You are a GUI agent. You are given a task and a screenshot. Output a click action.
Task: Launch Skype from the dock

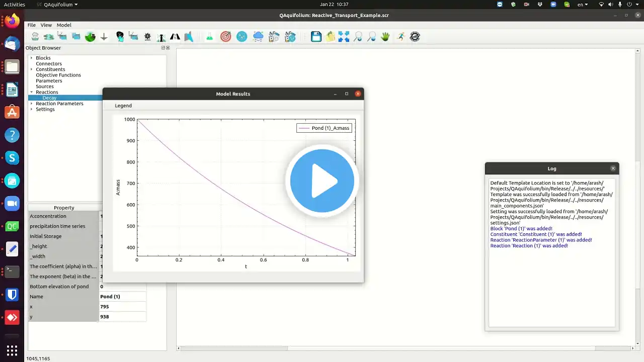coord(12,158)
